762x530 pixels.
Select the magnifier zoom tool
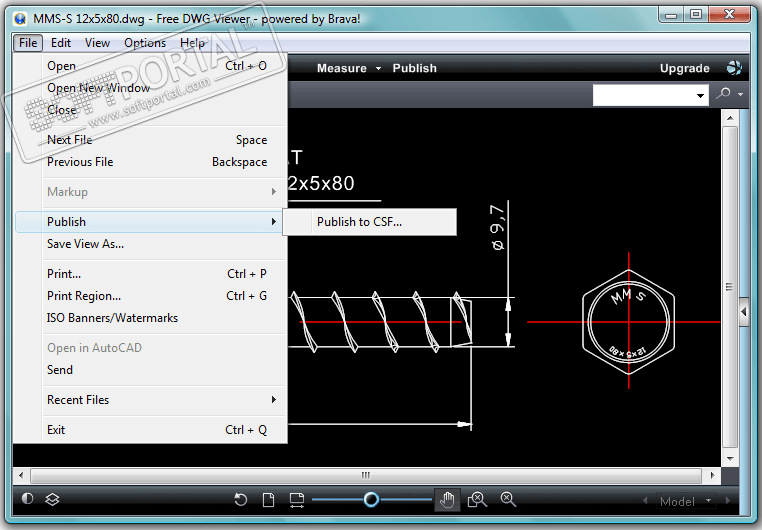tap(508, 499)
